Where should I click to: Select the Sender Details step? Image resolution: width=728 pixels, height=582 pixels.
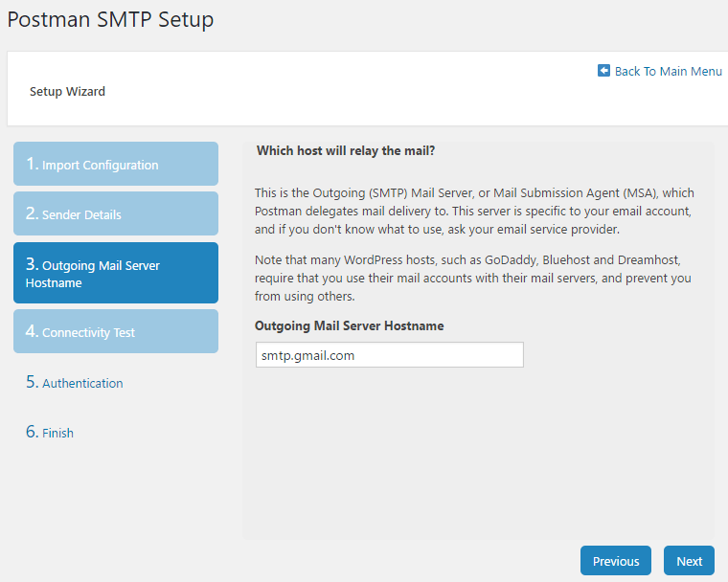click(116, 213)
